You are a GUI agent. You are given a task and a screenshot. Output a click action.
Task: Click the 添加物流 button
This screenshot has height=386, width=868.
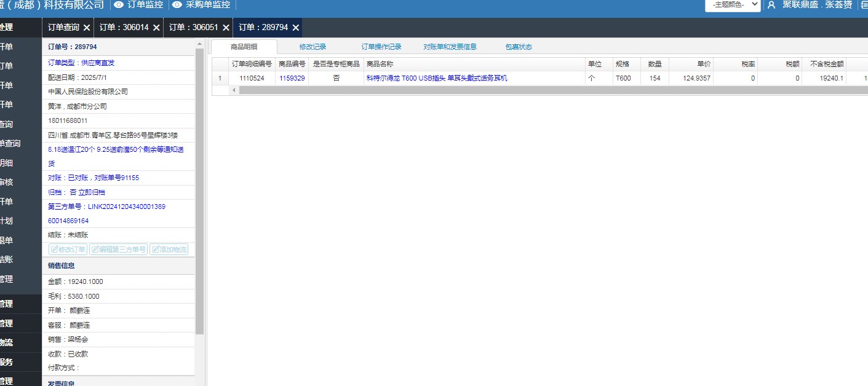169,250
